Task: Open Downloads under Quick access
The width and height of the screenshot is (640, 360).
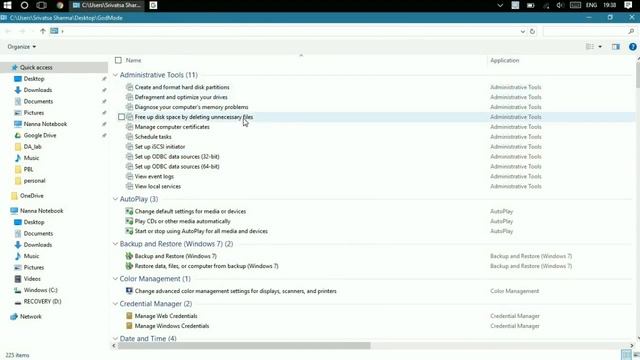Action: click(x=38, y=90)
